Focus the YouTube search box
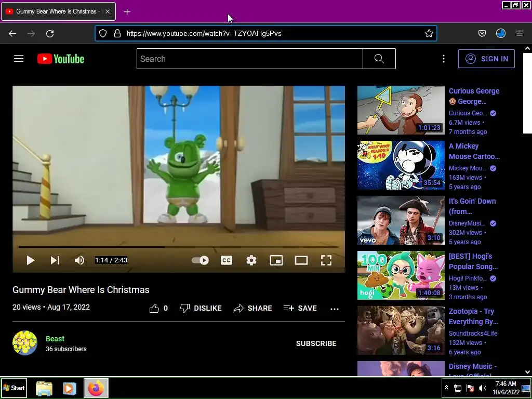The width and height of the screenshot is (532, 399). click(x=250, y=59)
